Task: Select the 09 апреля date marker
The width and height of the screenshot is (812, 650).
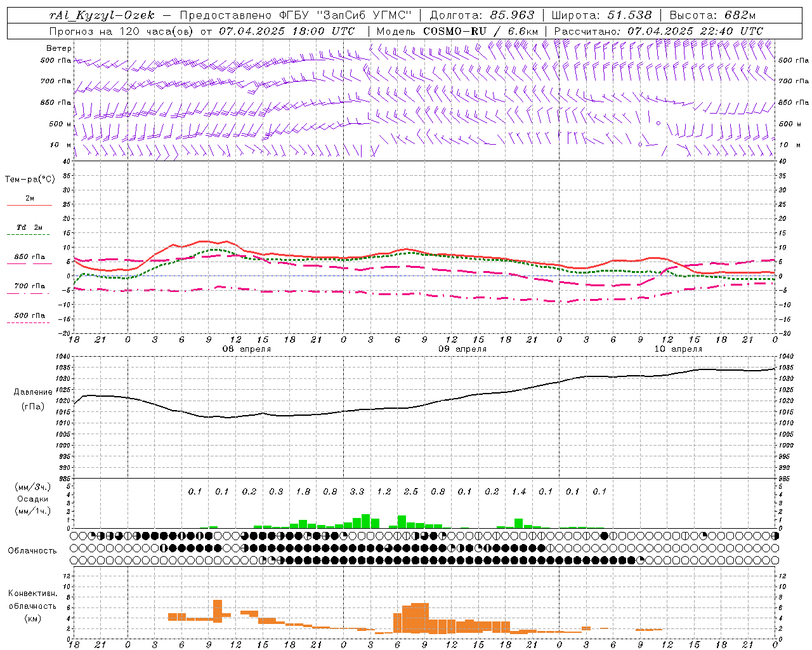Action: pos(462,349)
